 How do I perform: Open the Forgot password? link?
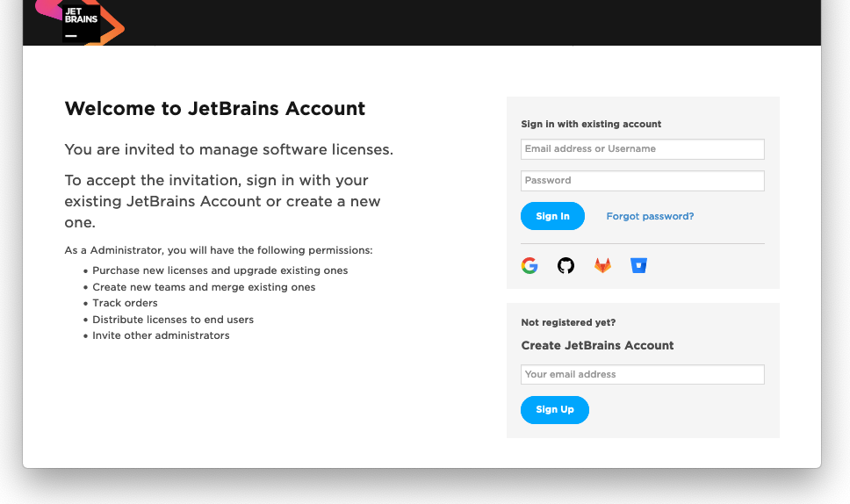pyautogui.click(x=650, y=216)
